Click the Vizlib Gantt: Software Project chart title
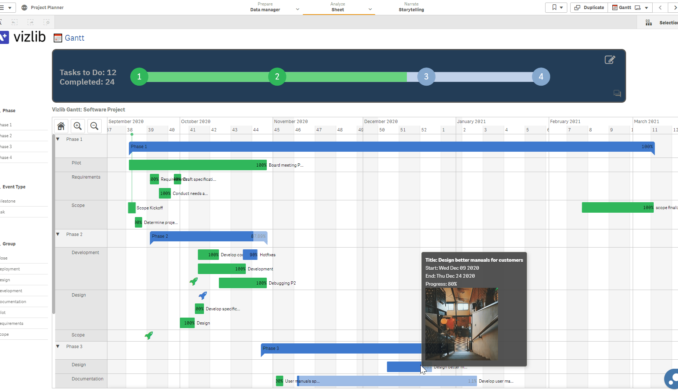Viewport: 678px width, 392px height. (89, 110)
